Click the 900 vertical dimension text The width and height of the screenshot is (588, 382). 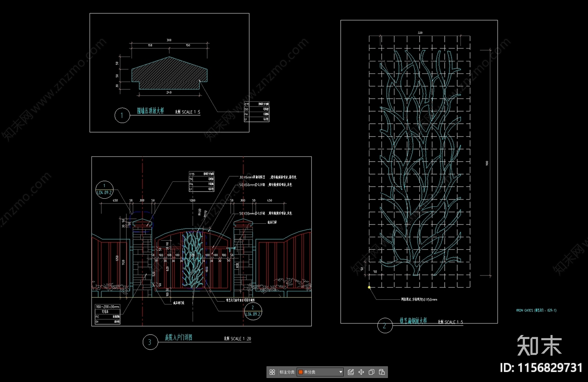click(x=487, y=163)
